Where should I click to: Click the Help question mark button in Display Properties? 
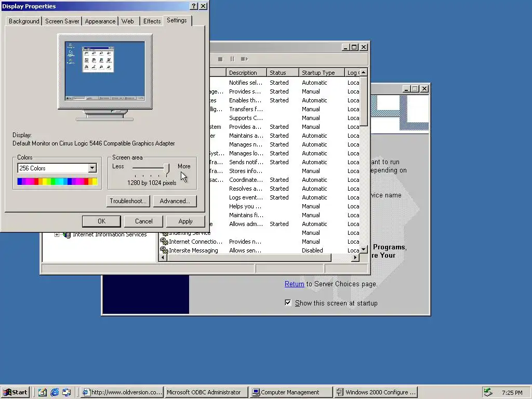[x=194, y=6]
